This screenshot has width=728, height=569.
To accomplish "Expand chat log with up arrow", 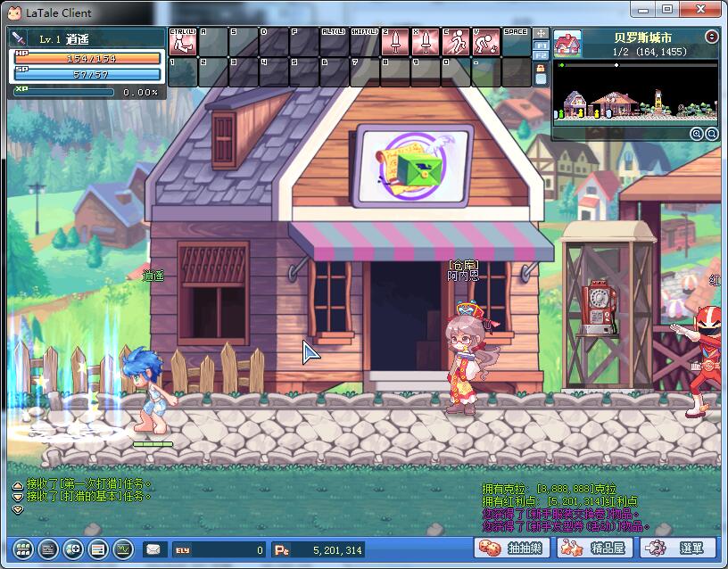I will (x=17, y=486).
